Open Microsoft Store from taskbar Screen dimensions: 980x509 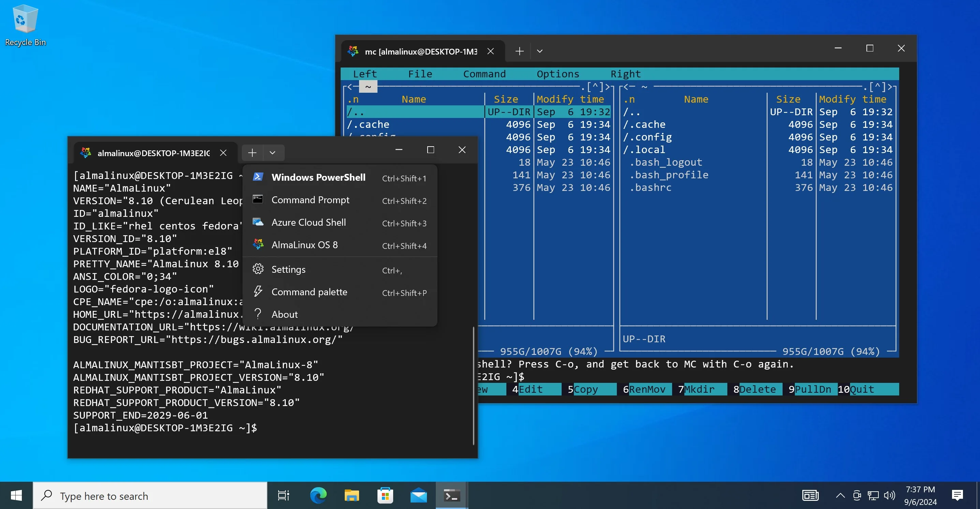tap(385, 495)
